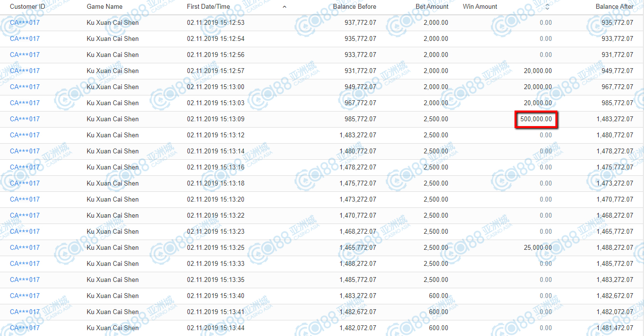The image size is (644, 336).
Task: Select Balance After 1,482,672.07 cell
Action: (x=615, y=296)
